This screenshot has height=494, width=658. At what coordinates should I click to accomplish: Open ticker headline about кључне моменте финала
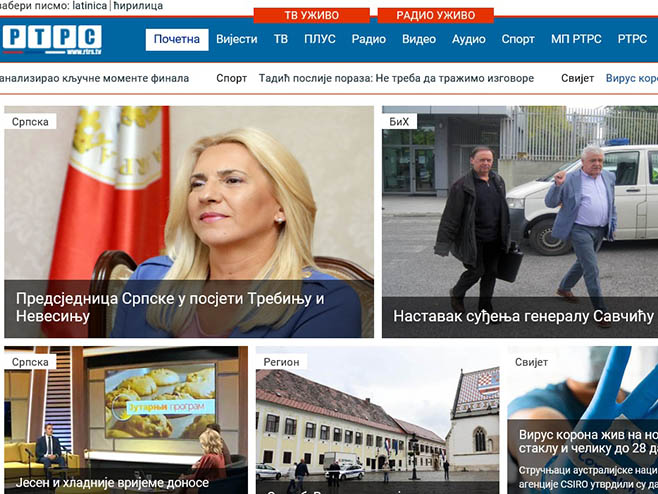point(94,78)
